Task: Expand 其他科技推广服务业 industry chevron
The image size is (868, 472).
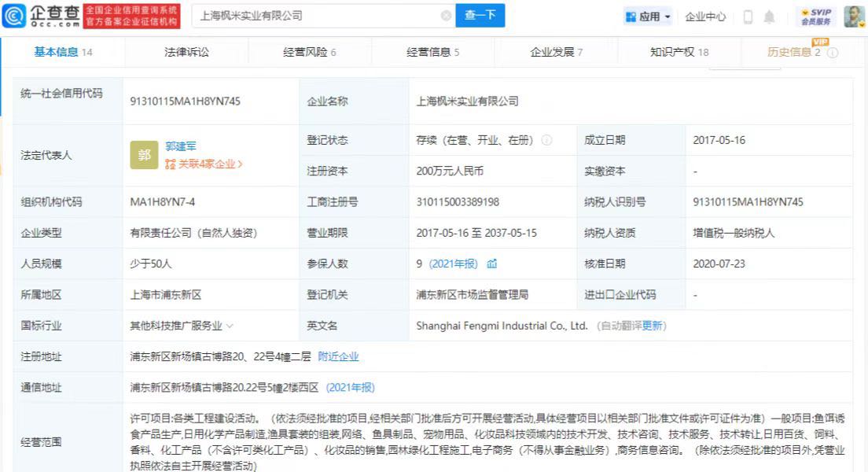Action: point(230,326)
